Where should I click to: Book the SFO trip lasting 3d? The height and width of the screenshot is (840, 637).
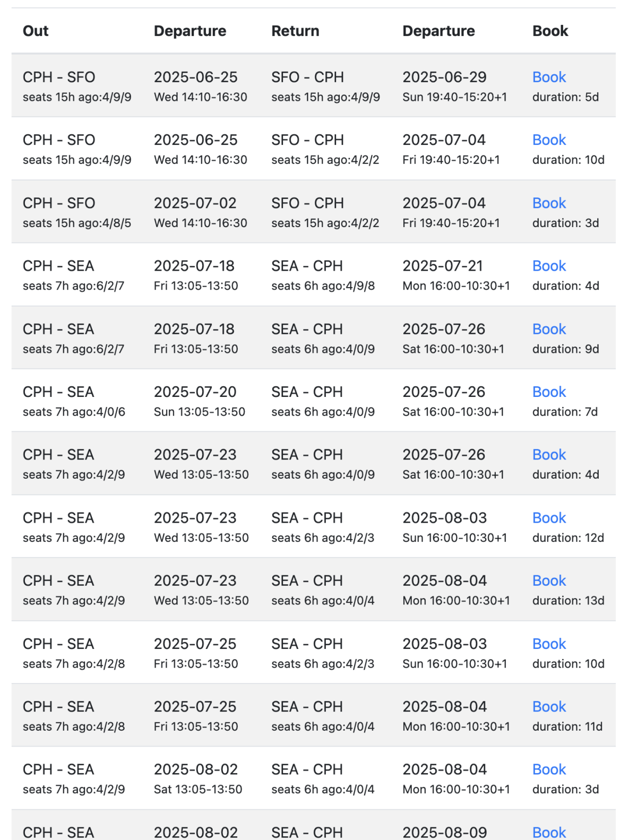(549, 203)
